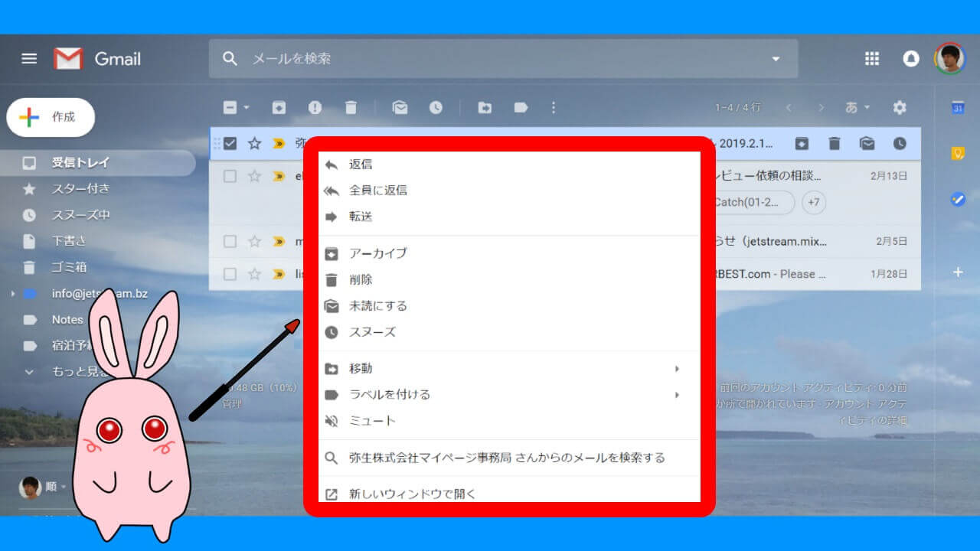The width and height of the screenshot is (980, 551).
Task: Mark mail as read using envelope icon
Action: pyautogui.click(x=400, y=107)
